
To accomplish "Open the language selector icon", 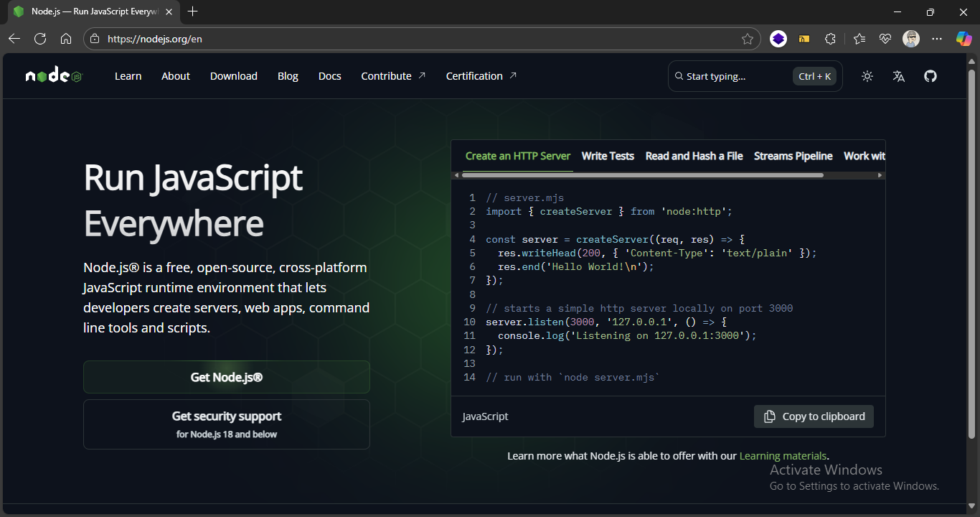I will (x=898, y=75).
